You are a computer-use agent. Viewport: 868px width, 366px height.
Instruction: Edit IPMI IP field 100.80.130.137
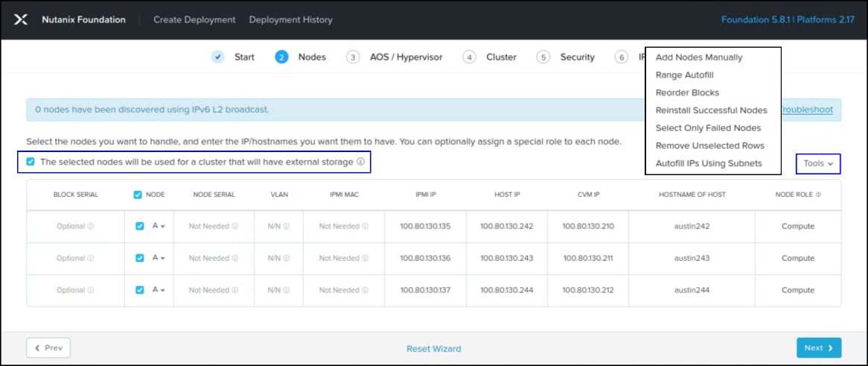(x=426, y=290)
